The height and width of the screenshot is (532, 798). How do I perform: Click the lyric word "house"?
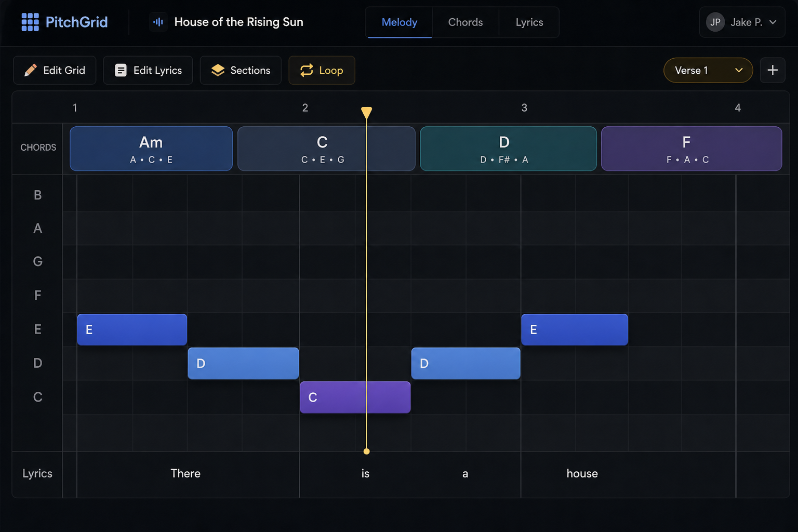[582, 473]
